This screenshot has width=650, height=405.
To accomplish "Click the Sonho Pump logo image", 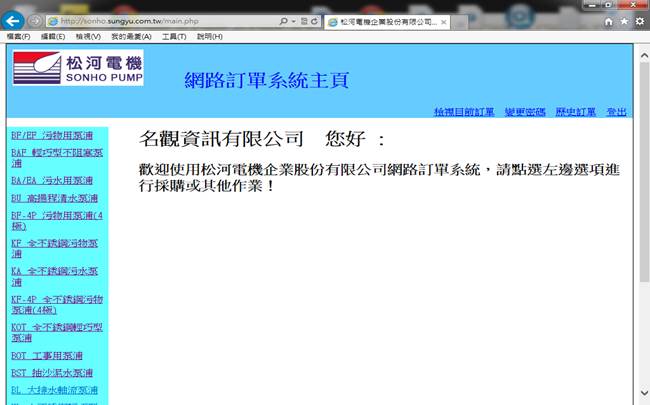I will click(x=78, y=68).
